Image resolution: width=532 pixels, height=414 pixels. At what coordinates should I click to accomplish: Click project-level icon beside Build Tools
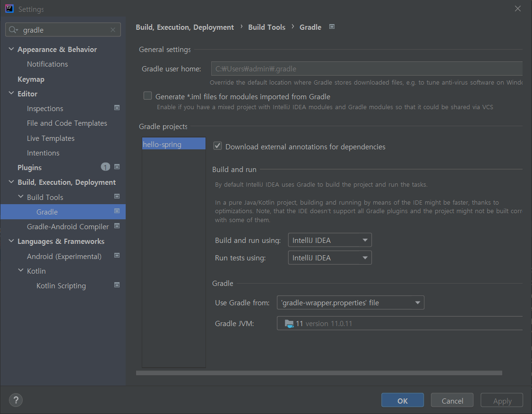tap(117, 197)
